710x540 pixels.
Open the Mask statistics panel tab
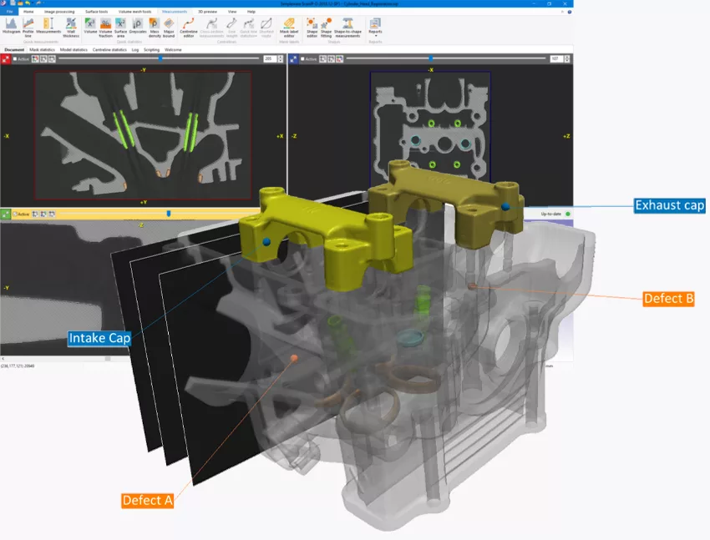coord(42,49)
